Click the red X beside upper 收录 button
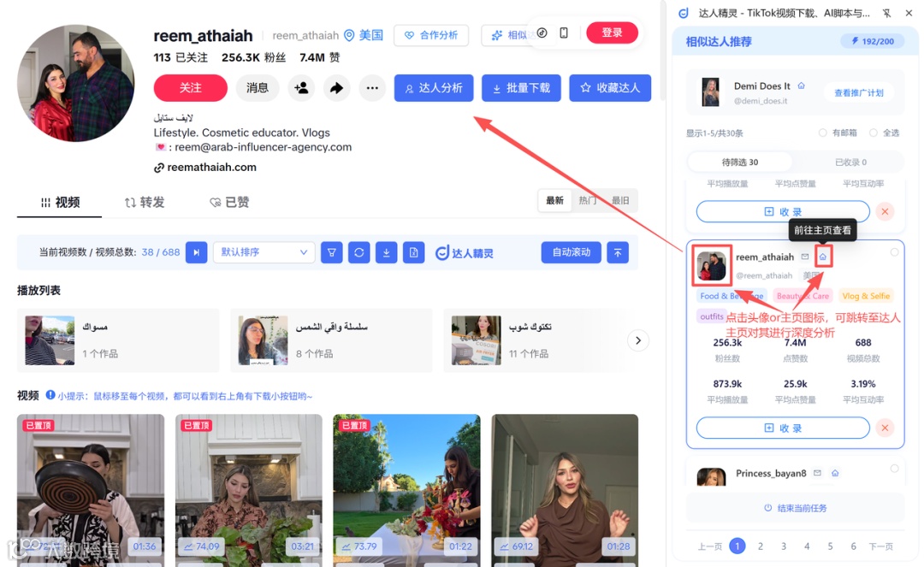The width and height of the screenshot is (924, 567). tap(885, 211)
